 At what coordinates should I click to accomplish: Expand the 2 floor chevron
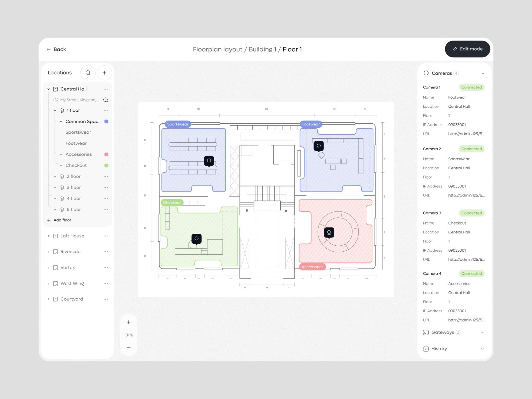coord(55,177)
